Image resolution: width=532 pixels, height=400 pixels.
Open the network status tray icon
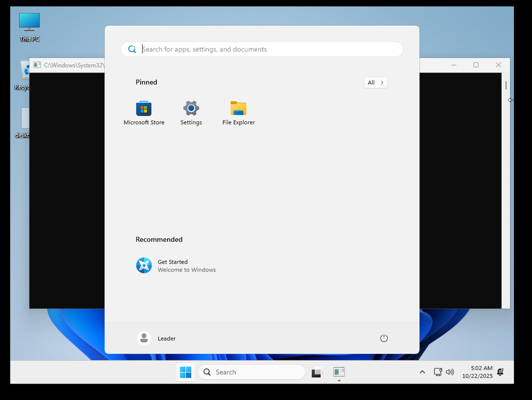click(438, 372)
